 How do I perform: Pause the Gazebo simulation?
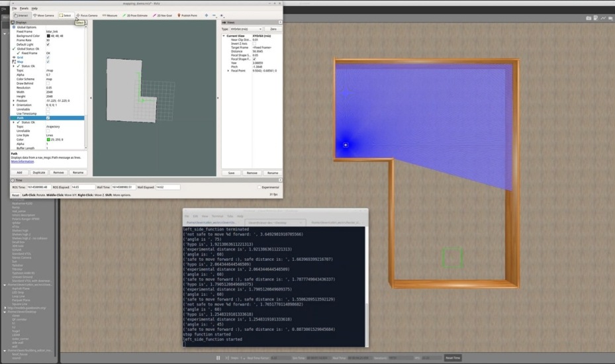218,358
